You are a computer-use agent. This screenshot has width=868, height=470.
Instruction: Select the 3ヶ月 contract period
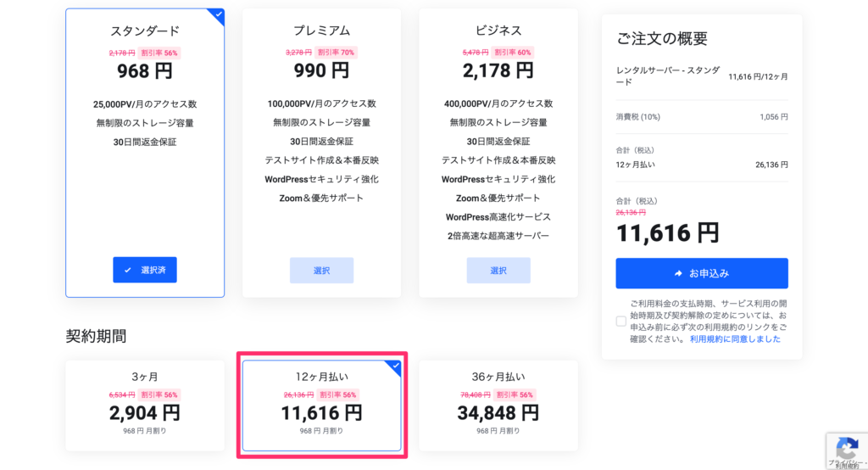[x=145, y=406]
